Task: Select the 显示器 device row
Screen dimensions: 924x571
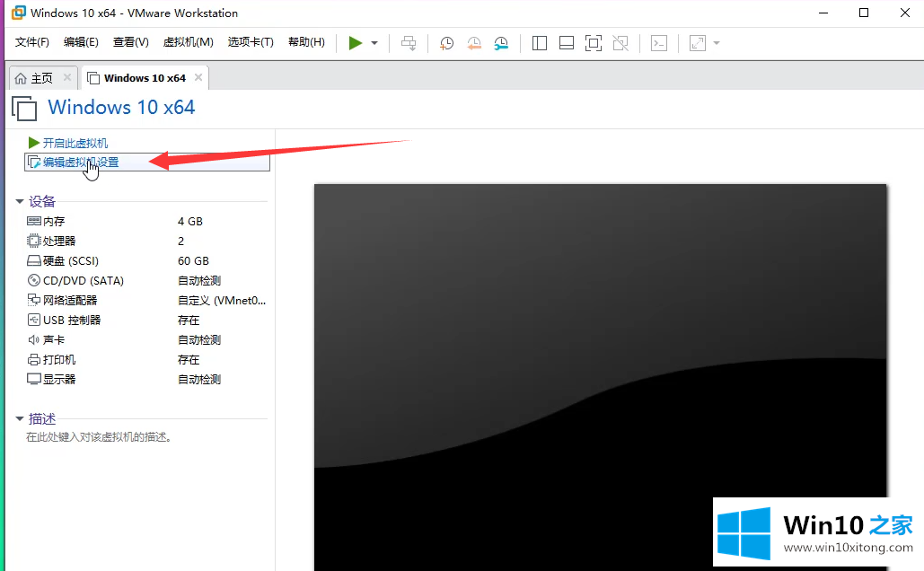Action: [x=146, y=380]
